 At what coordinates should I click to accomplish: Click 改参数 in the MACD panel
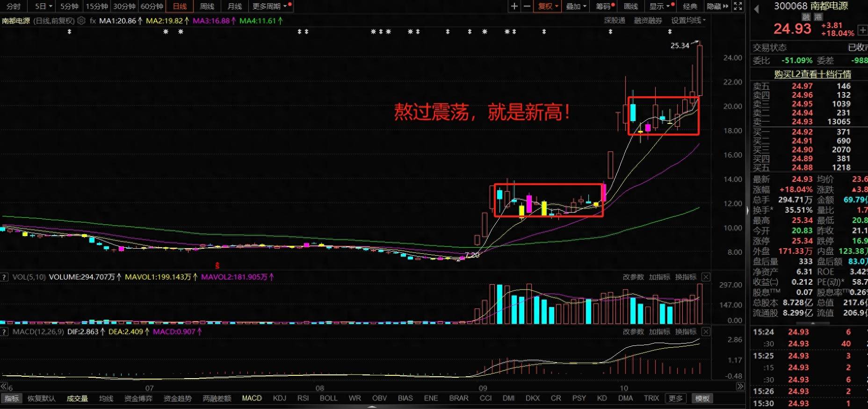pos(633,331)
